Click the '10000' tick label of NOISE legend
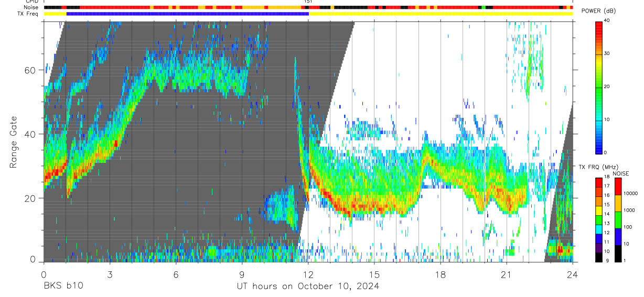Viewport: 644px width, 297px height. 632,193
